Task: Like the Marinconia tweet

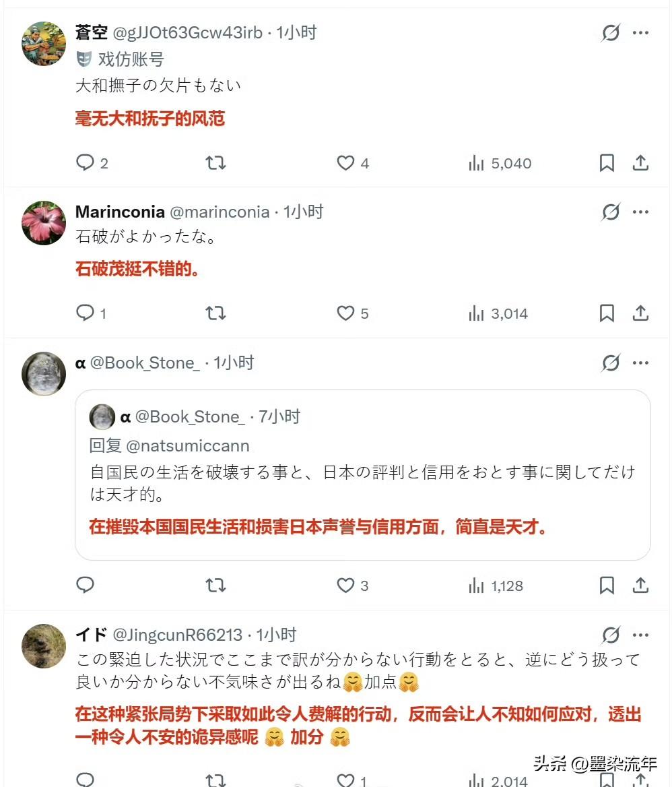Action: (x=345, y=313)
